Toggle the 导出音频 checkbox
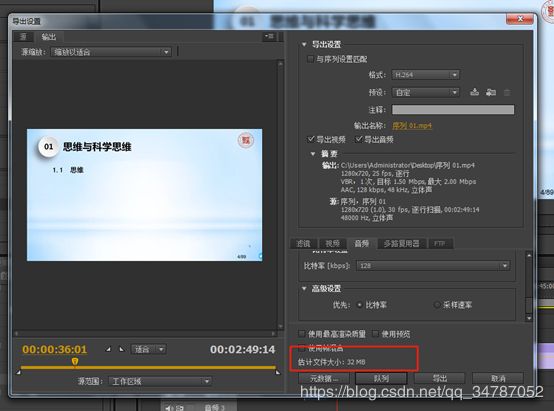 tap(359, 139)
